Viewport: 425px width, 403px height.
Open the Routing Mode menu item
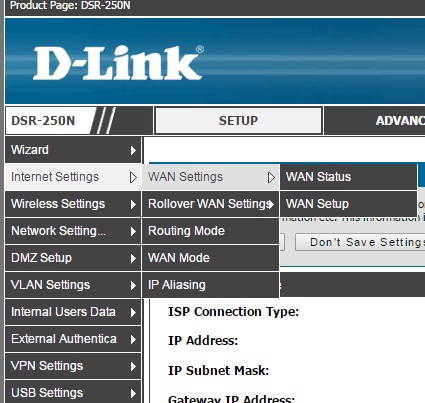(x=210, y=231)
